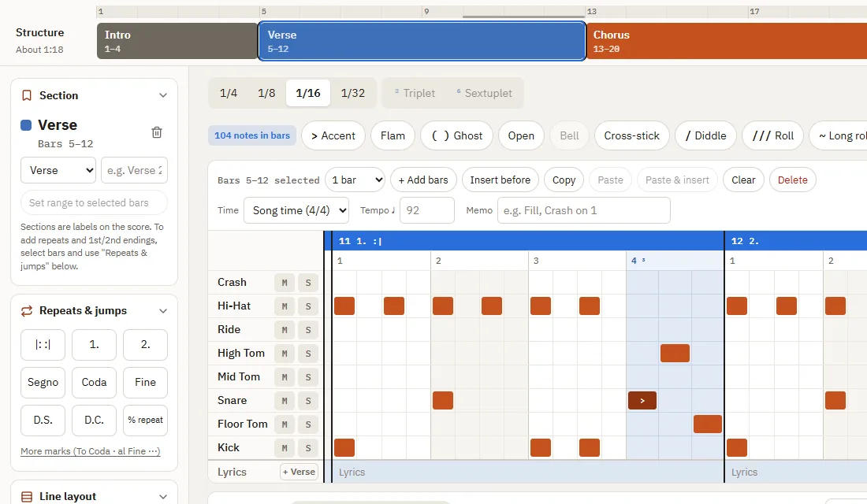Mute the Hi-Hat track

click(x=285, y=306)
